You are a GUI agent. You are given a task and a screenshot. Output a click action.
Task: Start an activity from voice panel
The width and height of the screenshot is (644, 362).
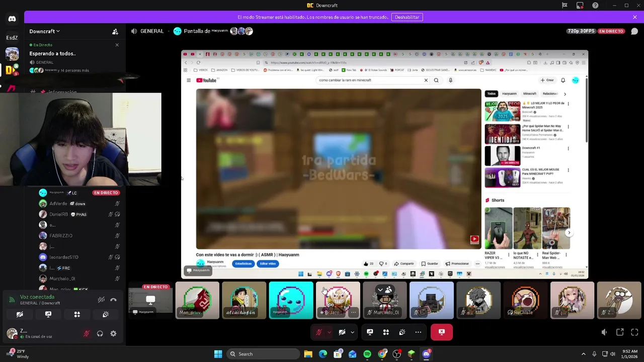point(77,314)
